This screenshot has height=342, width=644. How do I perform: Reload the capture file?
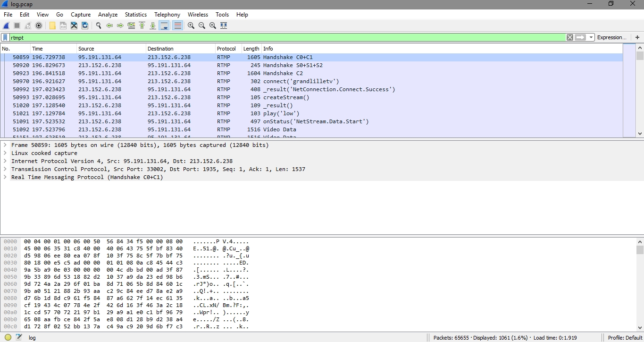point(85,26)
